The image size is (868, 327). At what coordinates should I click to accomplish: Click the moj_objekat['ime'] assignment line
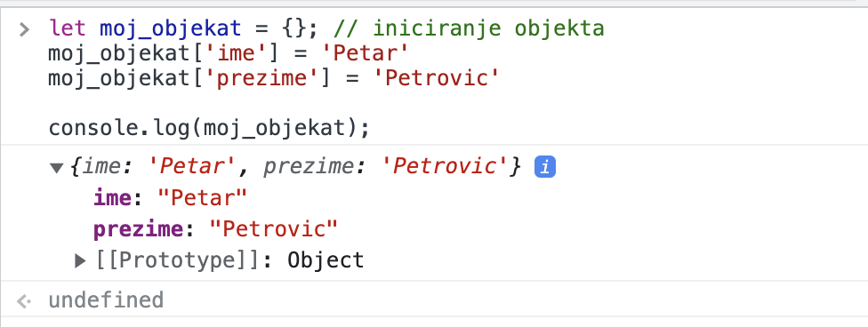point(229,53)
